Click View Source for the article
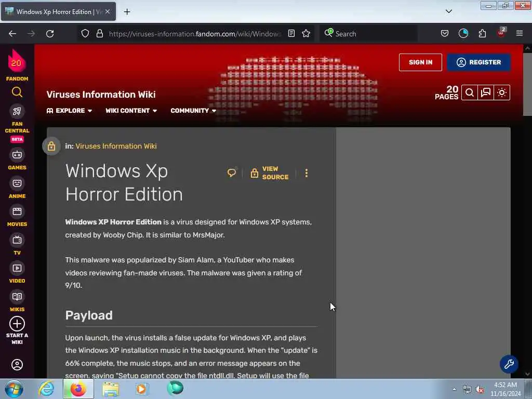 click(270, 173)
